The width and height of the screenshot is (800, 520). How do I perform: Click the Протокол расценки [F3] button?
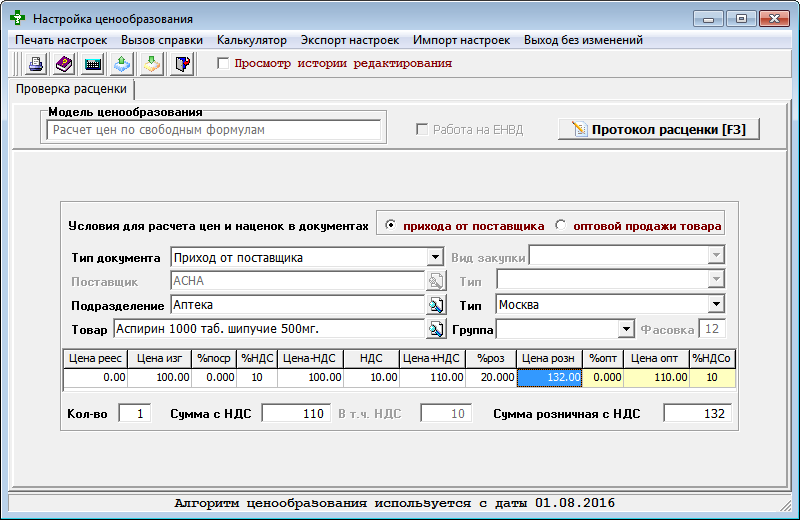[659, 130]
